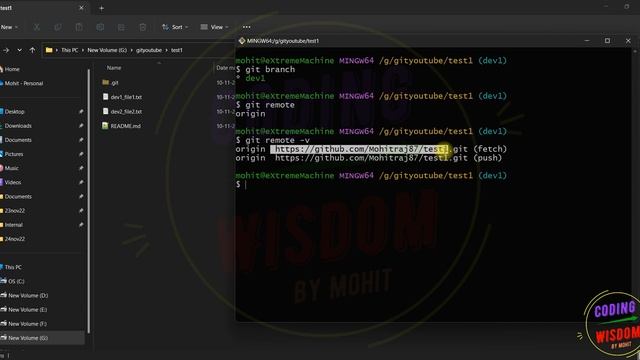The width and height of the screenshot is (640, 360).
Task: Click the Paste icon in Explorer toolbar
Action: click(79, 27)
